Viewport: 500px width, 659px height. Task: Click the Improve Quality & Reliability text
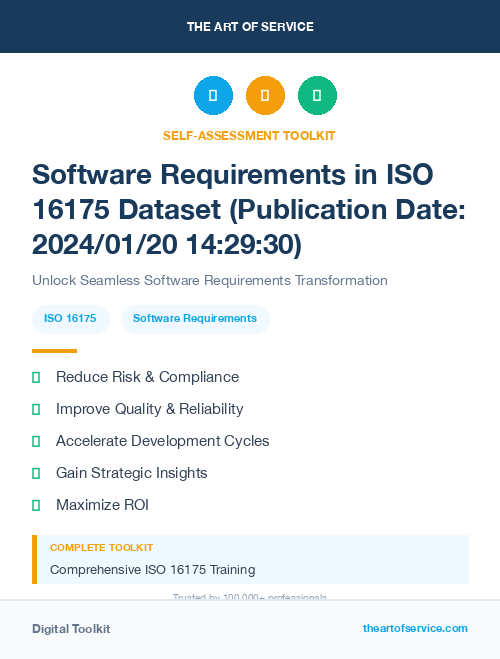tap(150, 409)
